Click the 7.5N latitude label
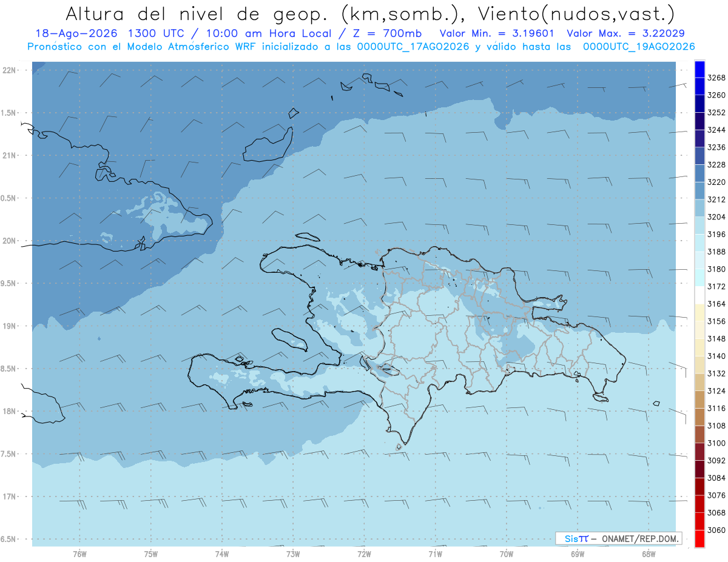728x562 pixels. coord(9,454)
